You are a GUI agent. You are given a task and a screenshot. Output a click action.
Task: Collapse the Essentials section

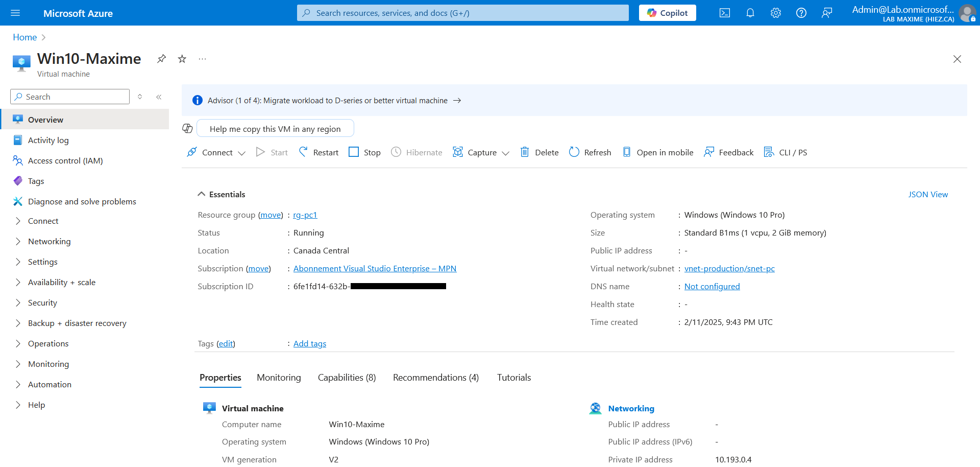click(202, 194)
